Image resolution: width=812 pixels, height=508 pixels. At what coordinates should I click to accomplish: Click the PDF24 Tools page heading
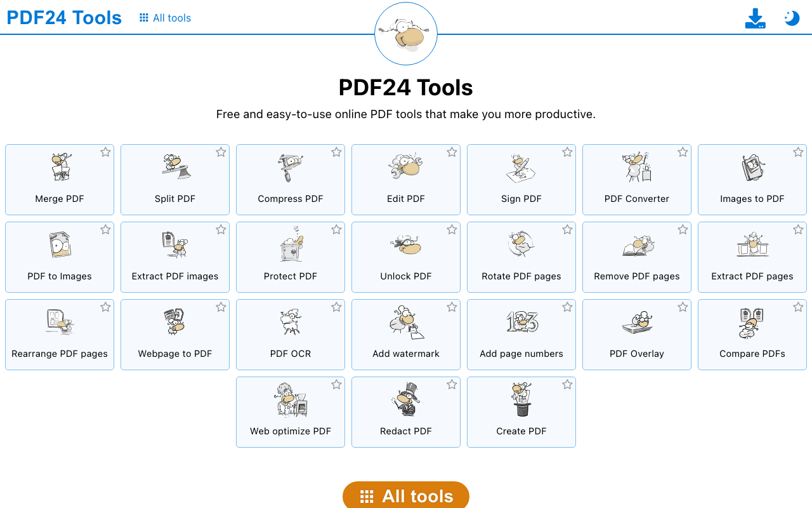point(406,88)
